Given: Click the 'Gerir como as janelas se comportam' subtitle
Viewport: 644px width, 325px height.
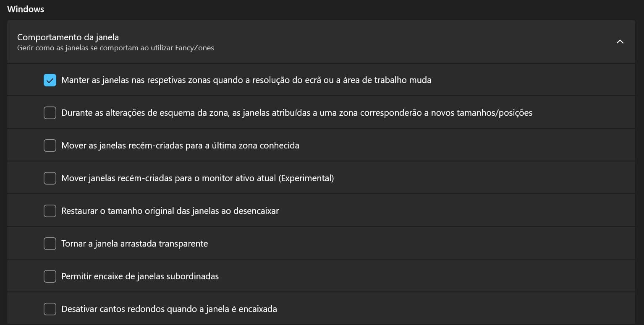Looking at the screenshot, I should (x=115, y=48).
